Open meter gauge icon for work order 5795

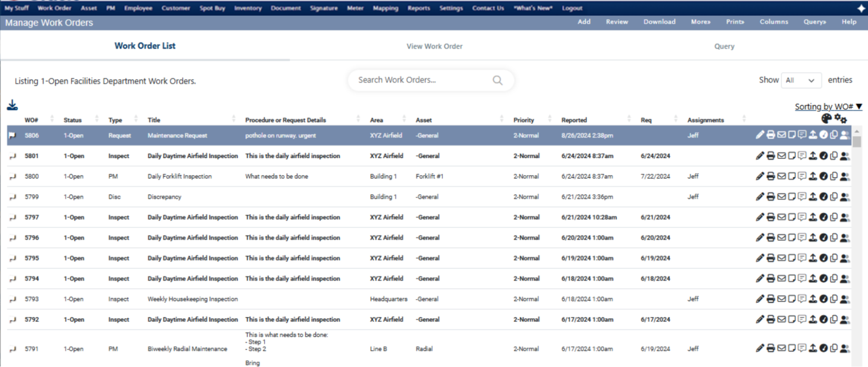coord(824,258)
